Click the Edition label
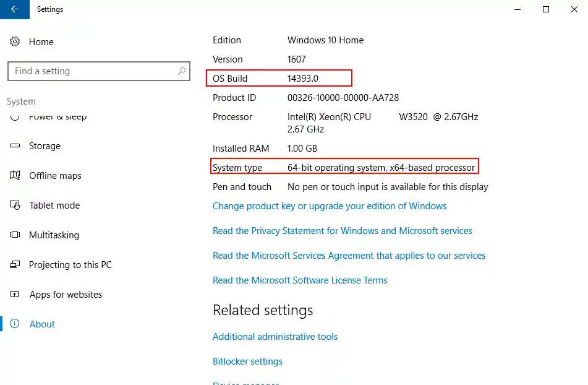The height and width of the screenshot is (385, 588). (x=227, y=40)
